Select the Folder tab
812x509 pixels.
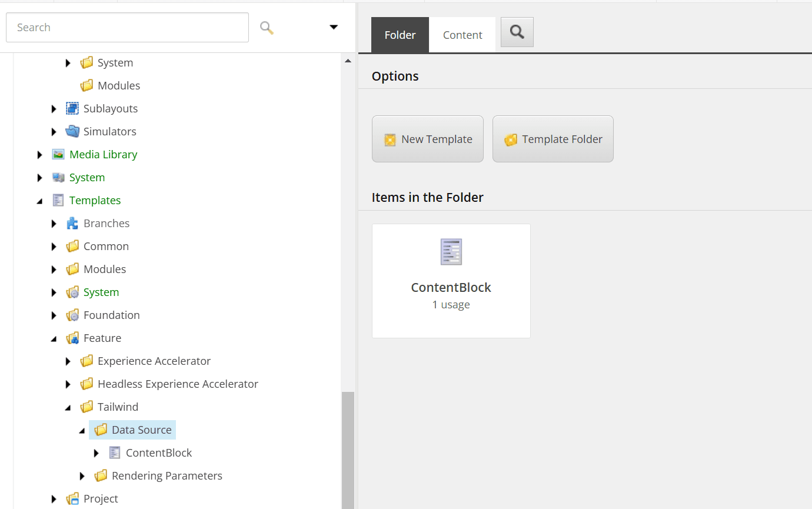pos(400,35)
